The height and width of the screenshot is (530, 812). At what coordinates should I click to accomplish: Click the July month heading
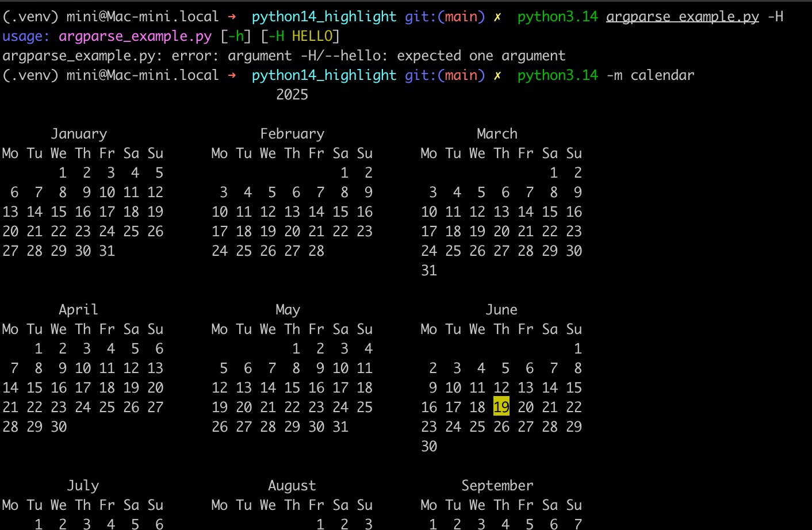[x=83, y=486]
